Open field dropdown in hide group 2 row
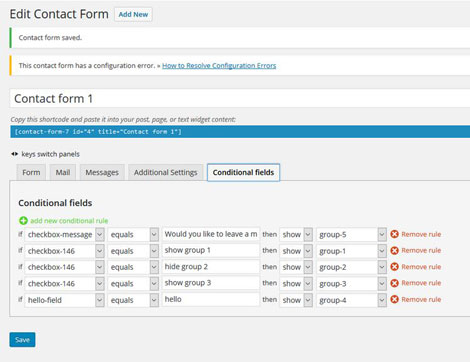This screenshot has height=362, width=470. 64,267
